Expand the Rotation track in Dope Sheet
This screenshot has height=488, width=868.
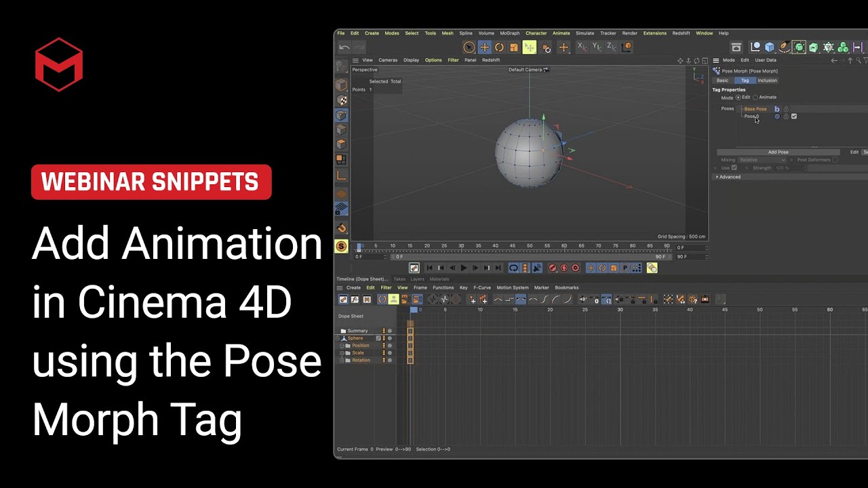pyautogui.click(x=342, y=361)
